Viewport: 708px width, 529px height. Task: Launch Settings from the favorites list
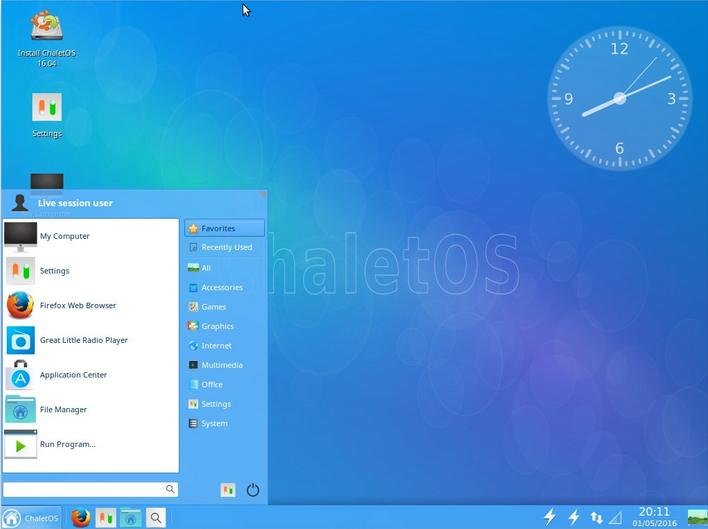[x=91, y=271]
